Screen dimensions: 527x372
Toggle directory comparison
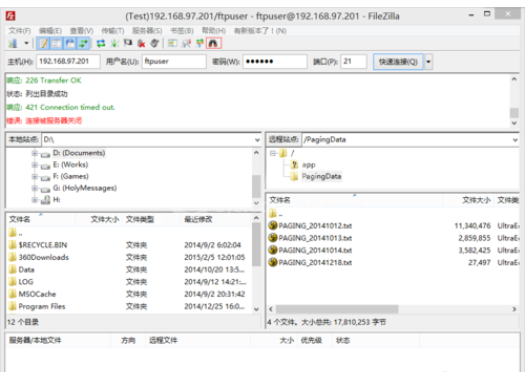pyautogui.click(x=186, y=43)
